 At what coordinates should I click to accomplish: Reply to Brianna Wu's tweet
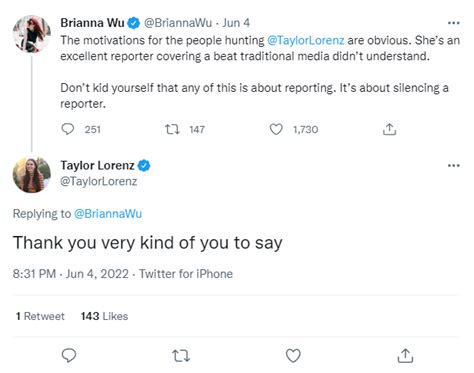[x=68, y=129]
